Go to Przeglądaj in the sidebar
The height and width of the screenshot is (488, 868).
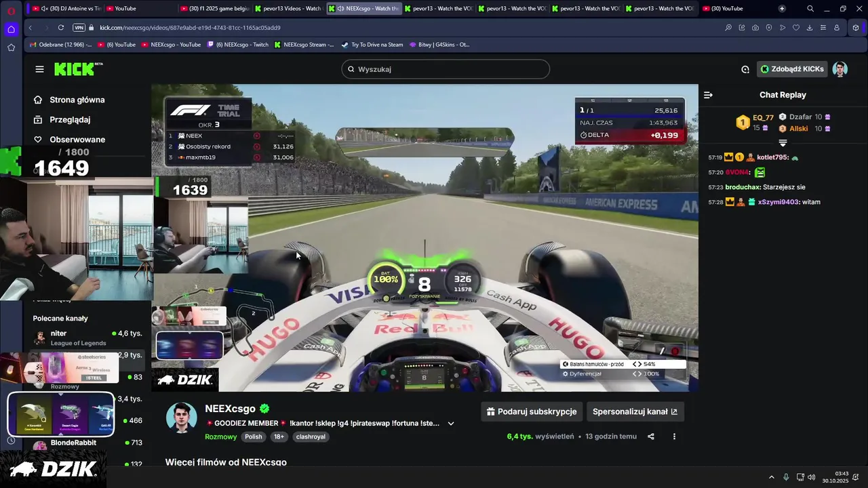(x=62, y=119)
